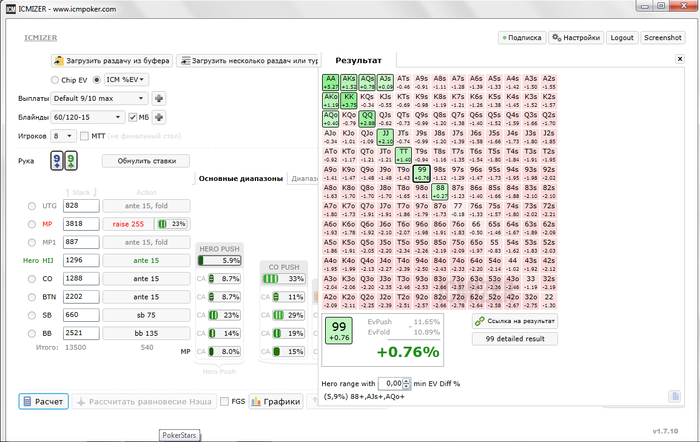Click the UTG stack field 828
Viewport: 700px width, 442px height.
coord(81,206)
